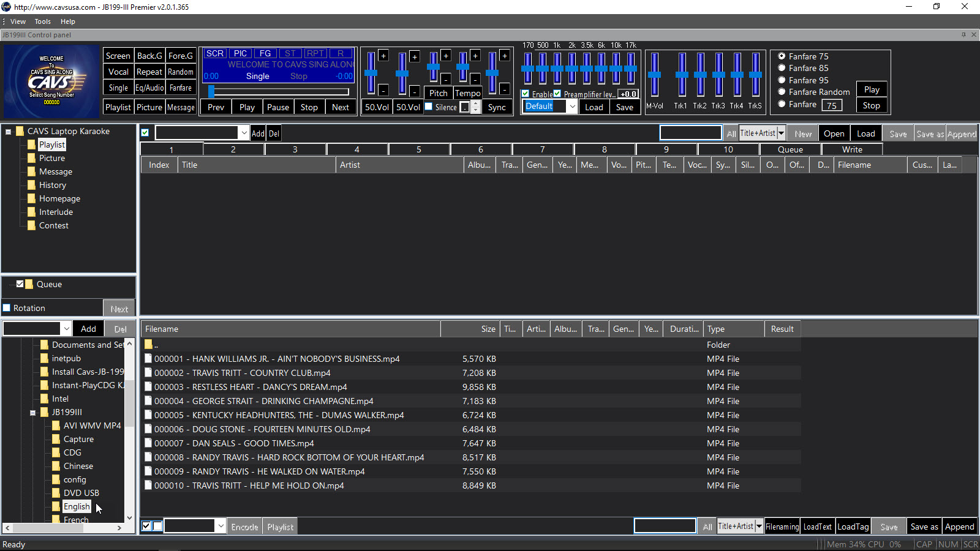The width and height of the screenshot is (980, 551).
Task: Uncheck the Queue checkbox
Action: click(x=20, y=284)
